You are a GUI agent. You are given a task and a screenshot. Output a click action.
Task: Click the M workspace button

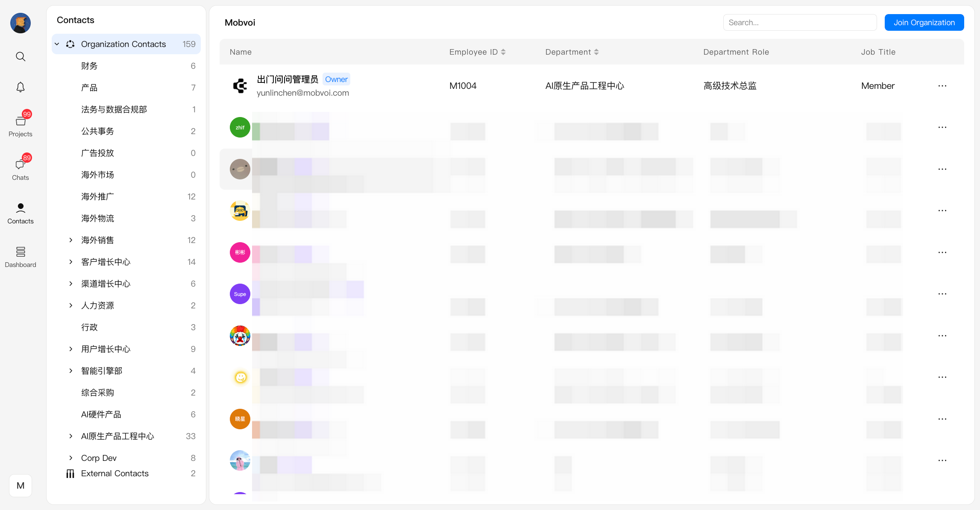pos(21,486)
